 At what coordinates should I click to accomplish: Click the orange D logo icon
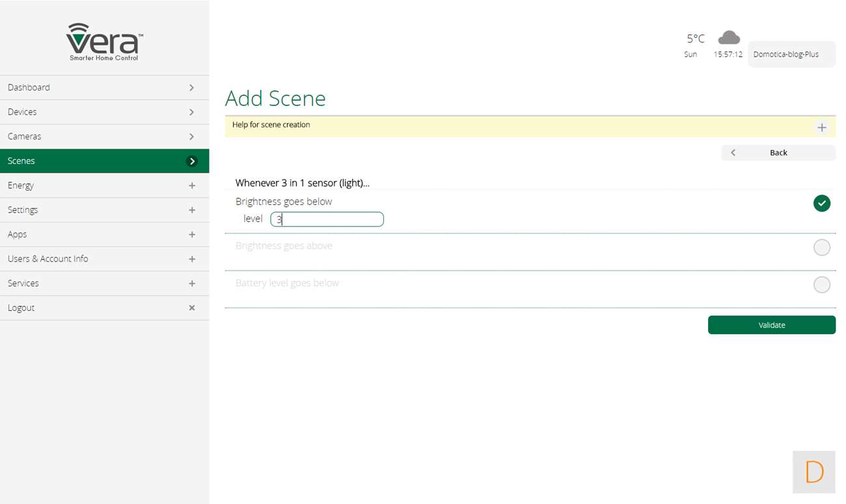tap(814, 471)
